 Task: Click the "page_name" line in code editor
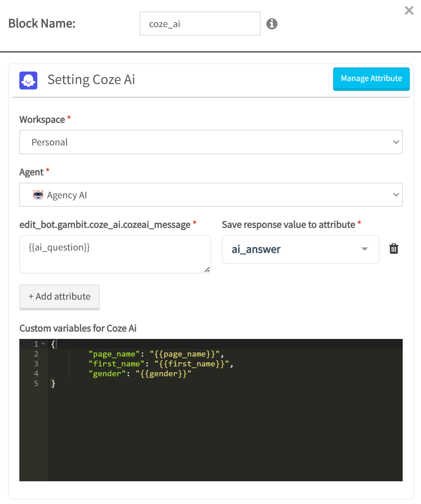point(156,354)
